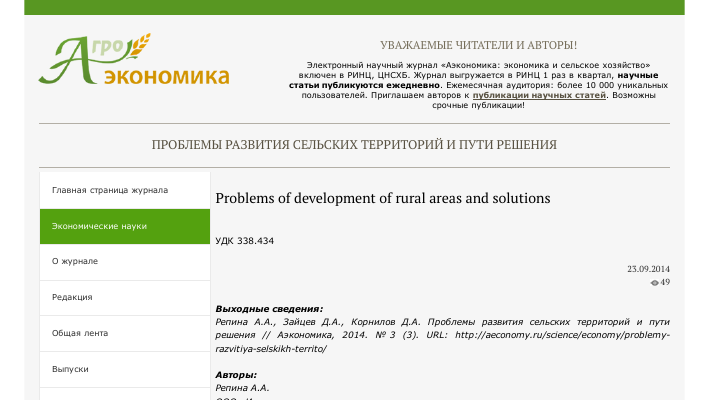This screenshot has width=709, height=400.
Task: Open the Редакция sidebar item
Action: point(72,297)
